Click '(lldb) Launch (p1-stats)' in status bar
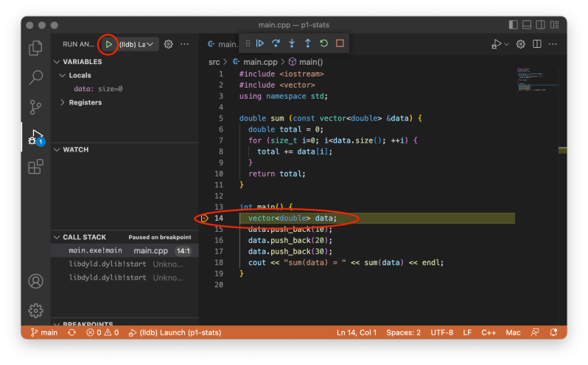This screenshot has width=588, height=365. (175, 333)
